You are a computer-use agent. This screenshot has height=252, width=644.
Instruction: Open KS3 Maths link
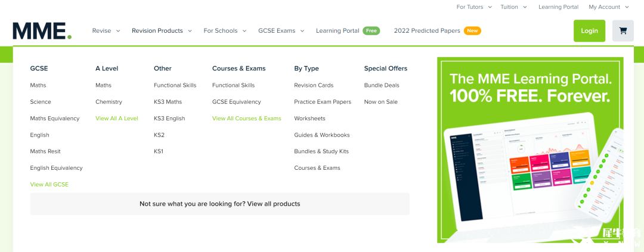coord(168,102)
